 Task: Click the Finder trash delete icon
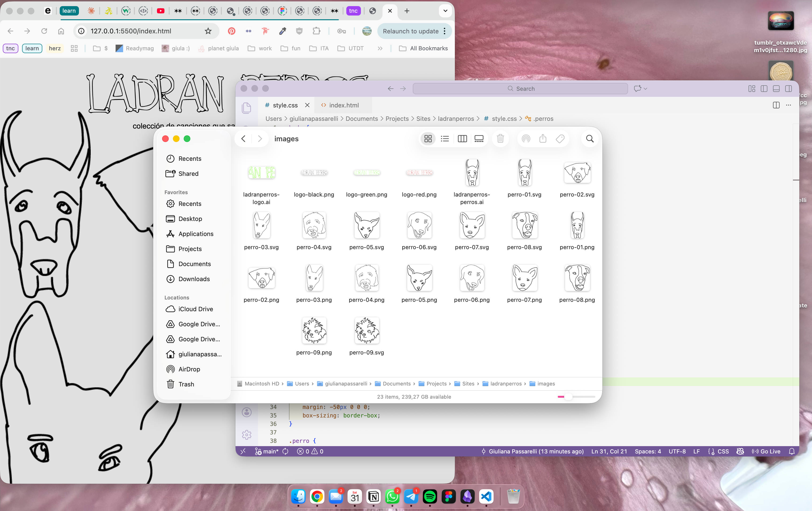(500, 139)
